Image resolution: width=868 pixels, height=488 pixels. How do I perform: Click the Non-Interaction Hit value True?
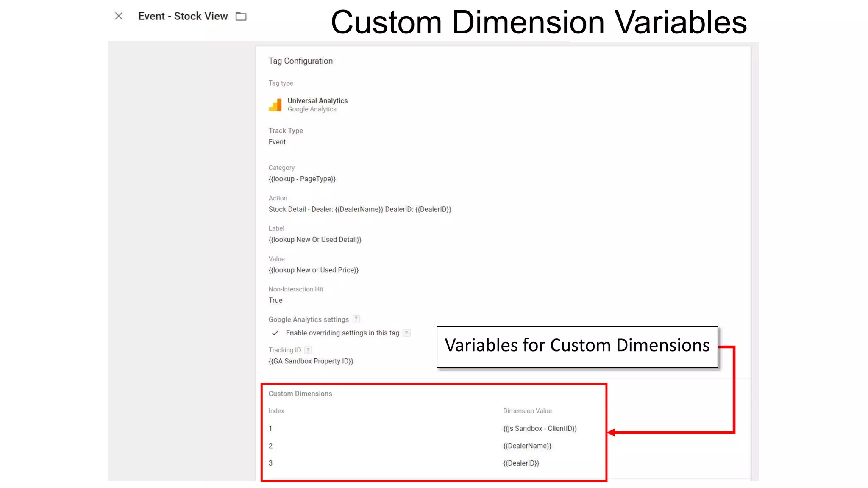pos(275,300)
